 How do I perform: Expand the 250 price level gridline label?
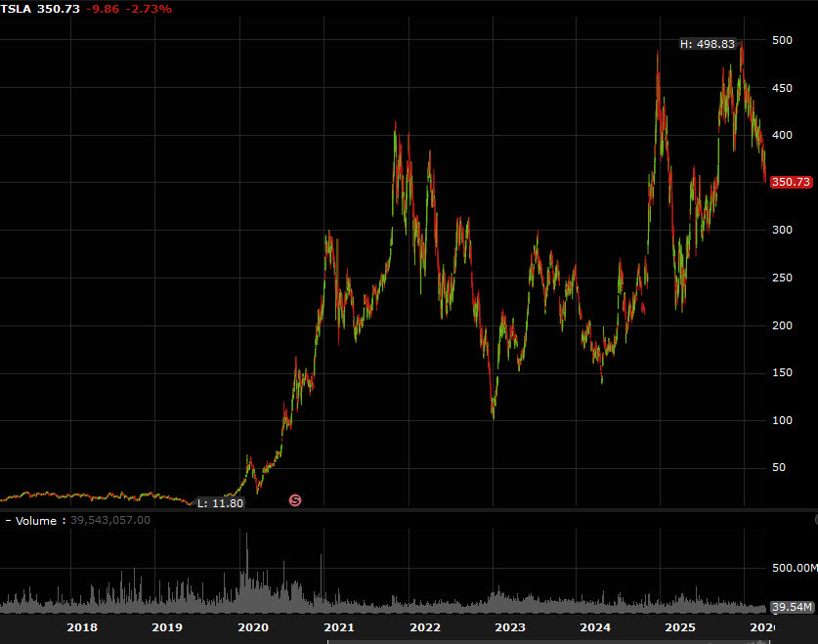tap(782, 278)
